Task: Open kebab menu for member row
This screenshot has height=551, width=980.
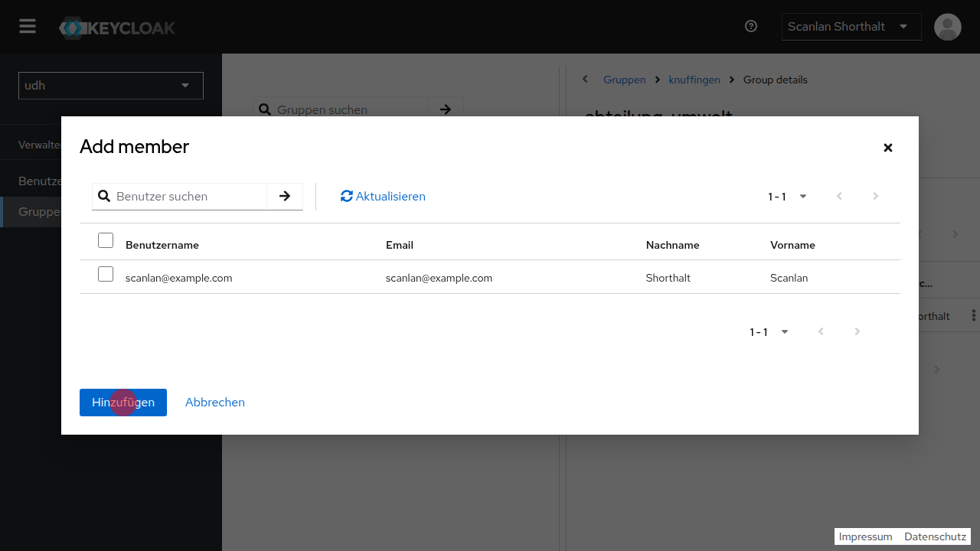Action: [973, 316]
